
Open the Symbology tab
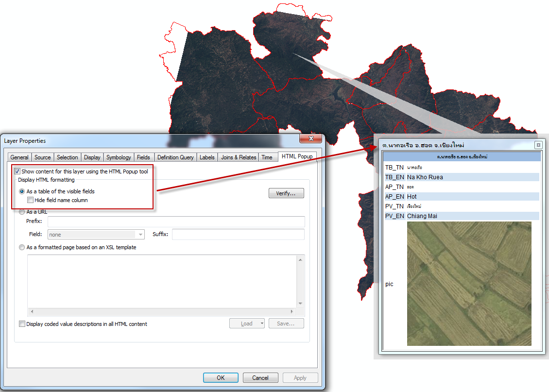click(119, 157)
